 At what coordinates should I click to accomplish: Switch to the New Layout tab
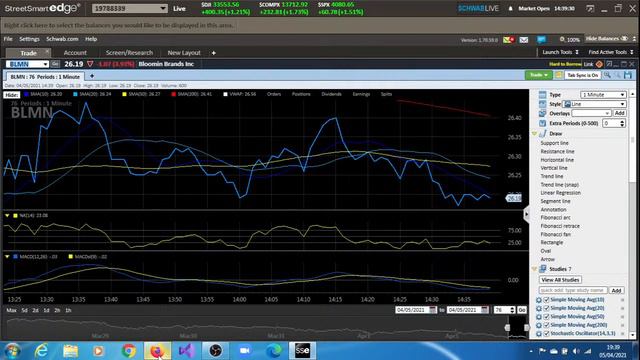(184, 53)
